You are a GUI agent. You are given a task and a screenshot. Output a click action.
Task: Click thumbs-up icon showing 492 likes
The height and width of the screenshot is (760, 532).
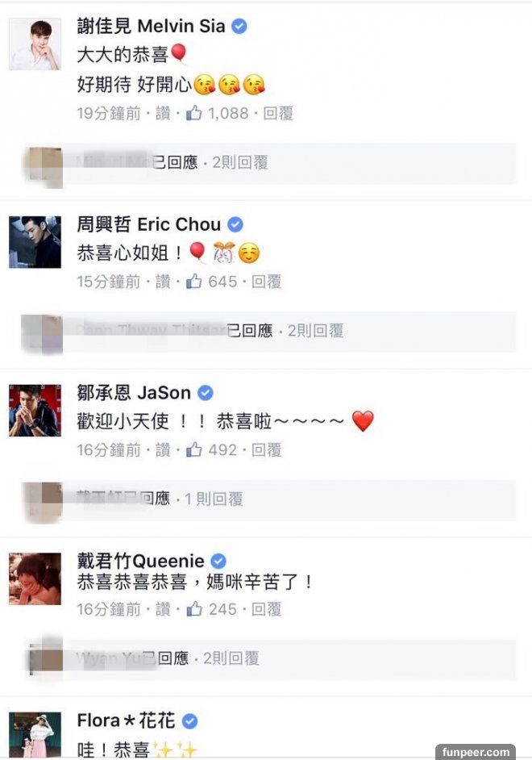pyautogui.click(x=193, y=449)
